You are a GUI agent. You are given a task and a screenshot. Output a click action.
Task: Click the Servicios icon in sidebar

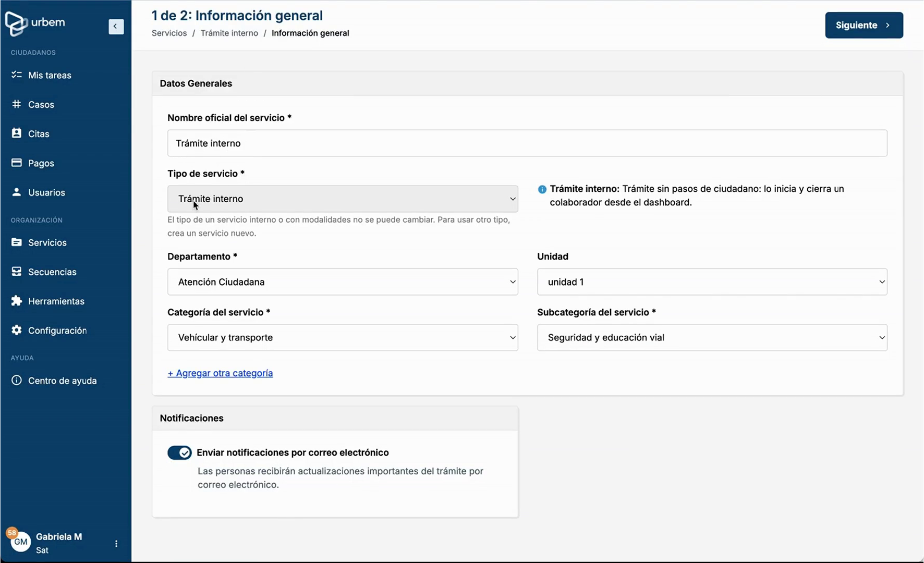click(x=17, y=242)
